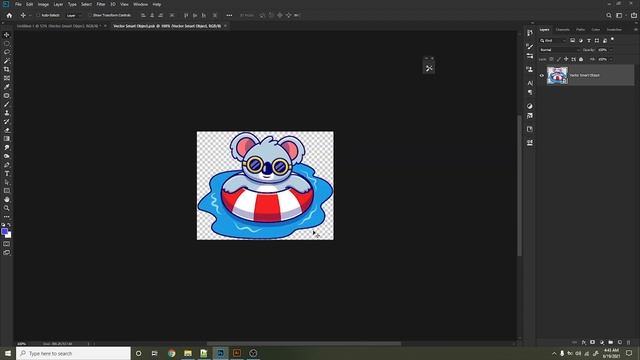Select the Frame tool
Viewport: 640px width, 360px height.
click(x=7, y=78)
